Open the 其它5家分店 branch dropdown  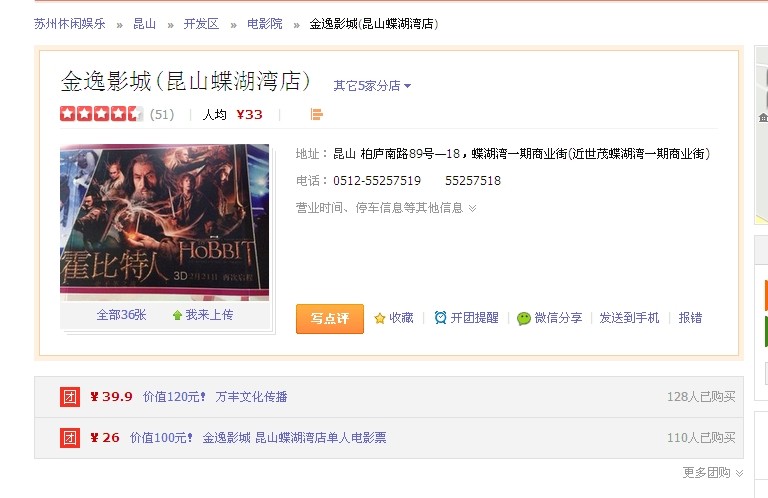point(372,86)
